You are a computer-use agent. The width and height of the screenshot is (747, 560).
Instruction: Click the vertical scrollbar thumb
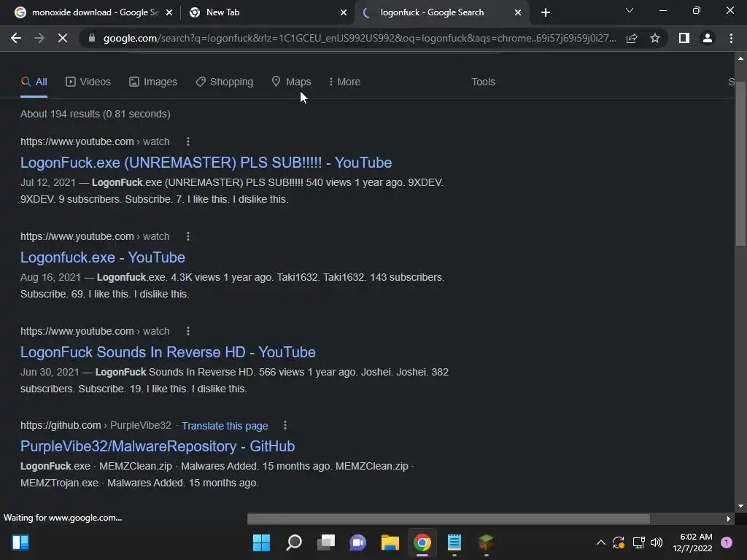(x=740, y=163)
